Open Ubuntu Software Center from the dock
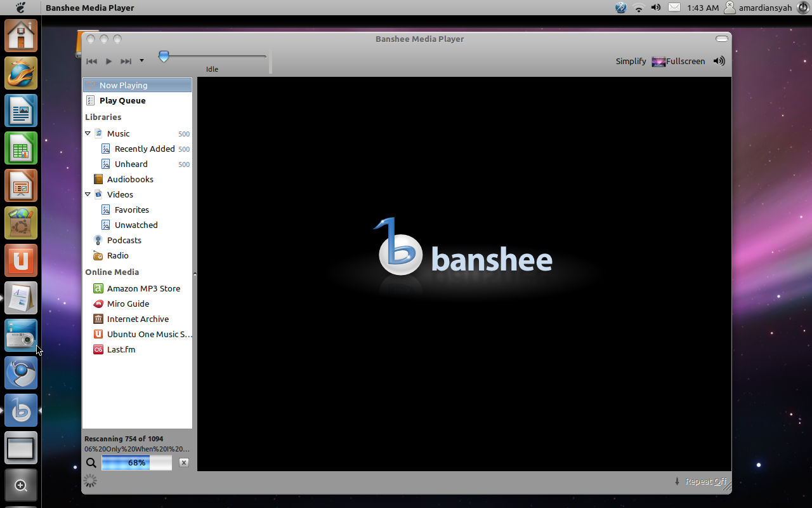The width and height of the screenshot is (812, 508). coord(21,223)
